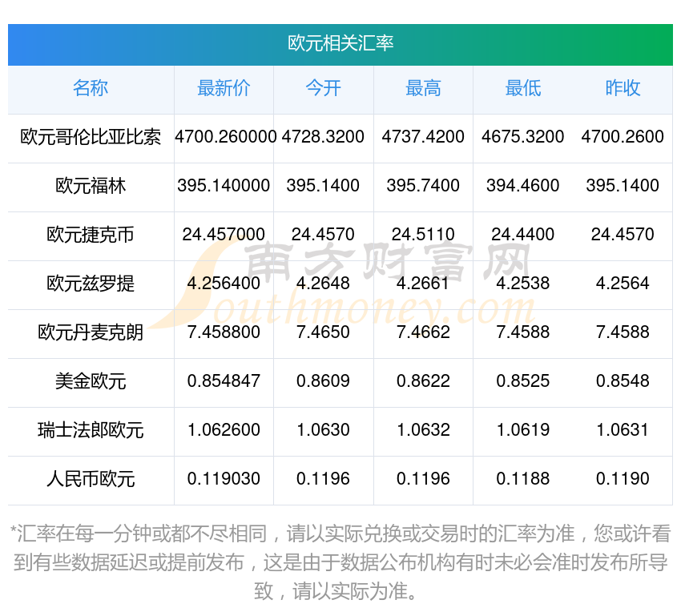Click opening value 4728.3200
The width and height of the screenshot is (681, 616).
tap(323, 137)
